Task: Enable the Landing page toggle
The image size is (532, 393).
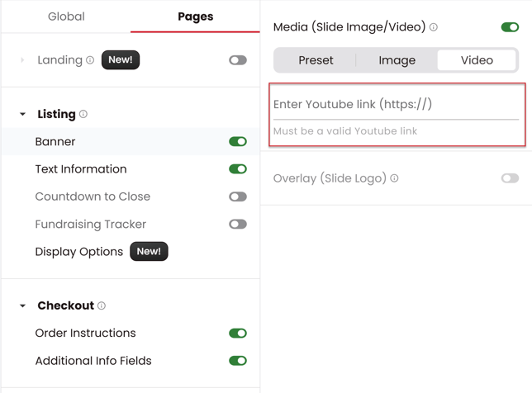Action: [x=238, y=60]
